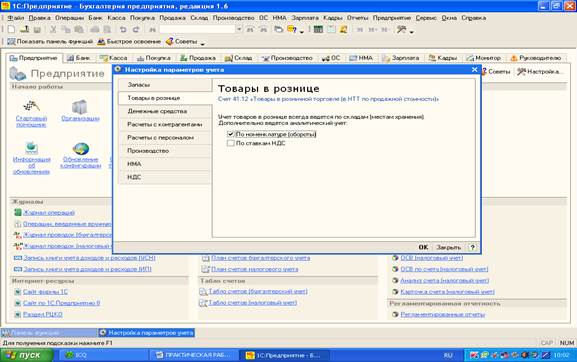
Task: Click the Стартовый помощник icon
Action: coord(31,106)
